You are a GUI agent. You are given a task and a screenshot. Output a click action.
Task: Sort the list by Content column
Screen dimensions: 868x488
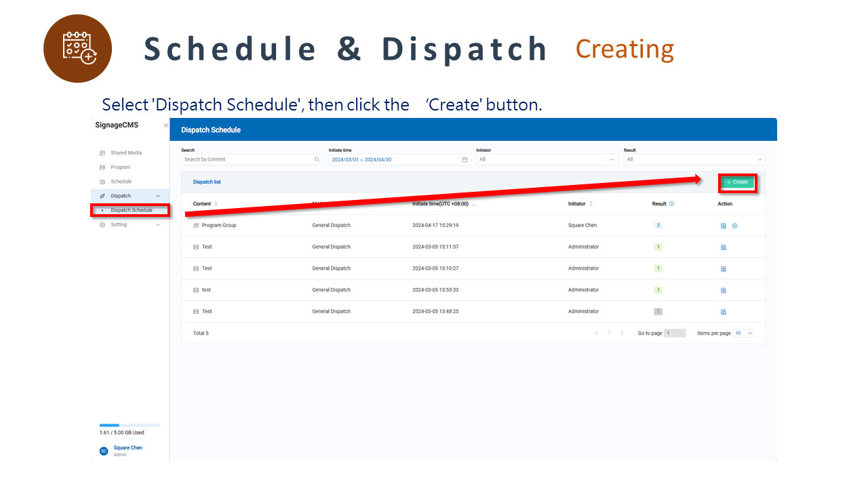[216, 204]
